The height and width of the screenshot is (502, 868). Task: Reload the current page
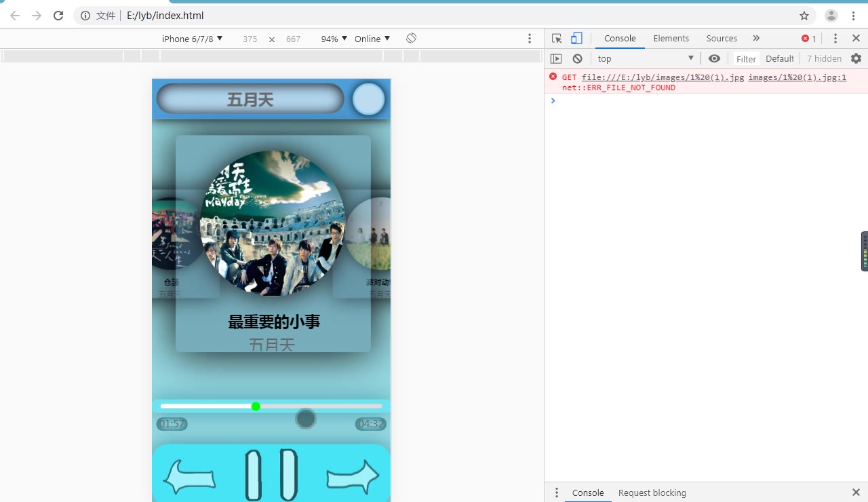[x=58, y=16]
